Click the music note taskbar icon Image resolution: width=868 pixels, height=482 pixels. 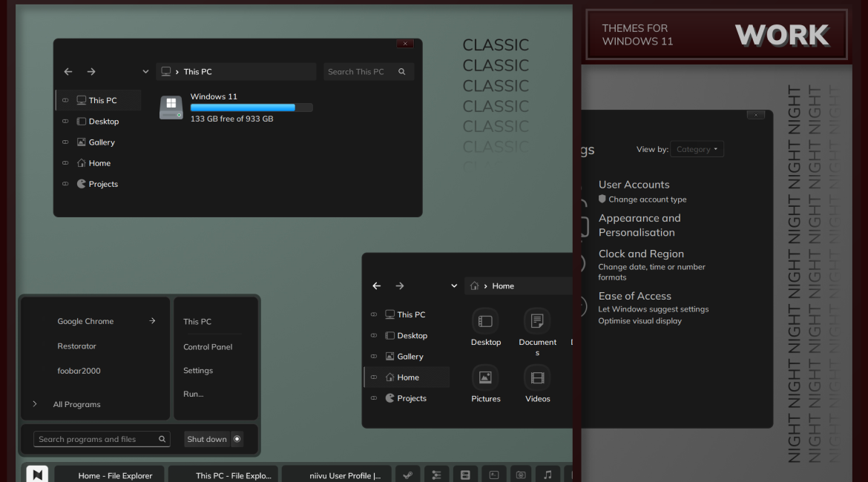(548, 475)
